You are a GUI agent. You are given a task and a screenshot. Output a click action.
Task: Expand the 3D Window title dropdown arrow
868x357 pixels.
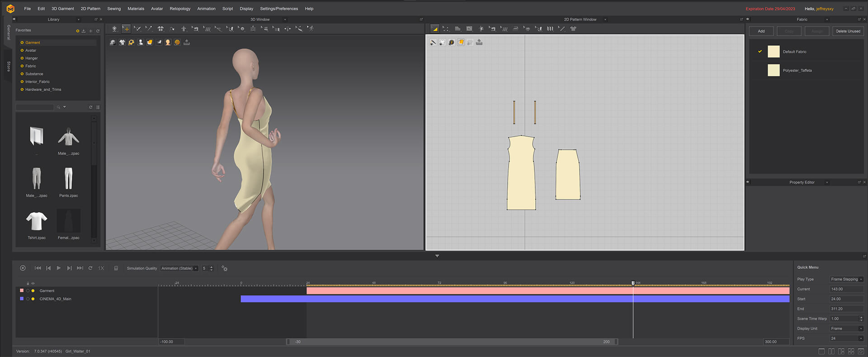click(285, 19)
